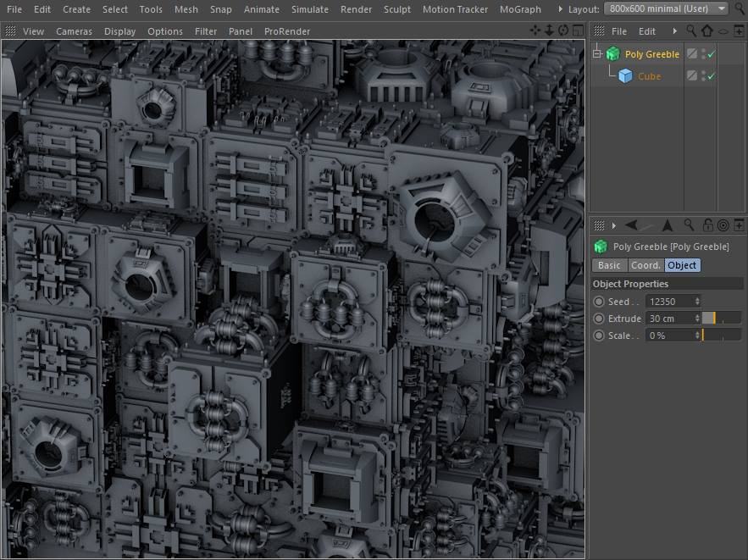Click the Scale animation dot
The image size is (748, 560).
click(599, 335)
